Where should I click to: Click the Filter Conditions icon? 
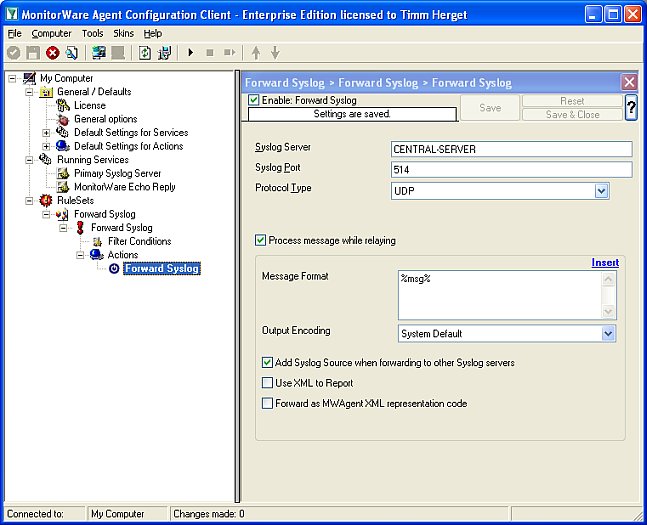coord(97,241)
